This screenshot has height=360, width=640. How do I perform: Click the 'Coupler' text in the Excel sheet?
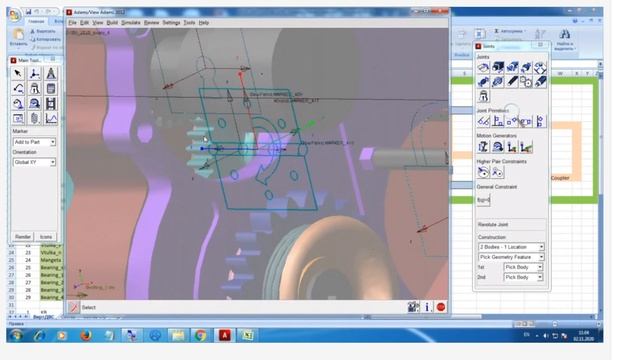(560, 178)
